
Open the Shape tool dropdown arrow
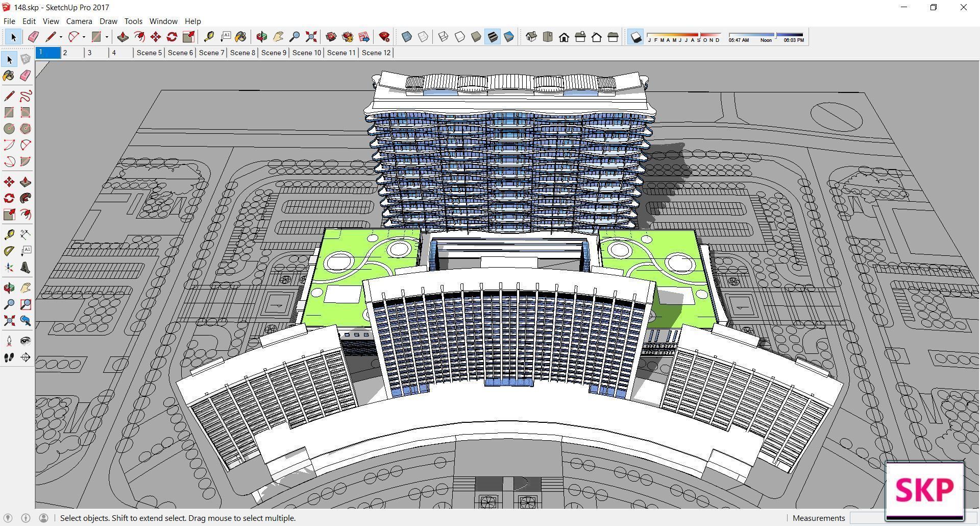107,37
